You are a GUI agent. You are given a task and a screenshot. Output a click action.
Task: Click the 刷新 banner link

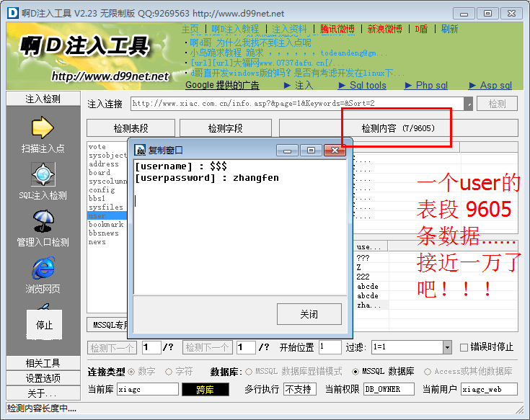(449, 29)
